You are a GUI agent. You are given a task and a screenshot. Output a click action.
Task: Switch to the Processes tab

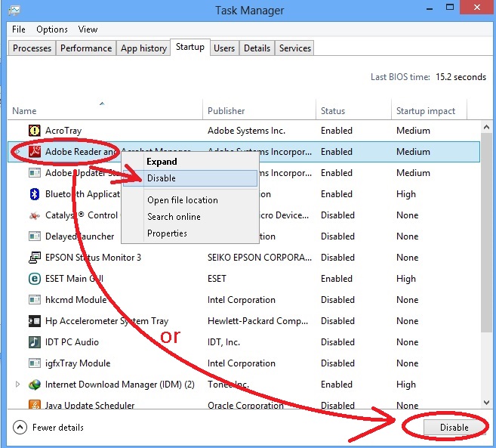(32, 48)
